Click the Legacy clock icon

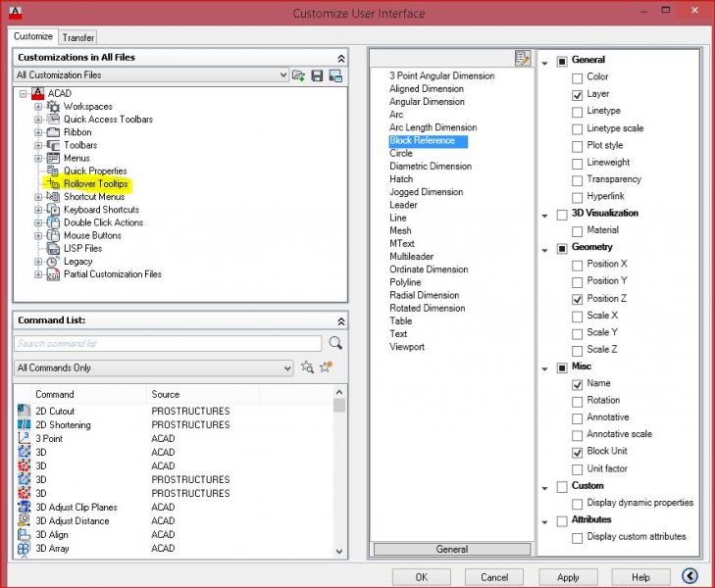point(53,262)
